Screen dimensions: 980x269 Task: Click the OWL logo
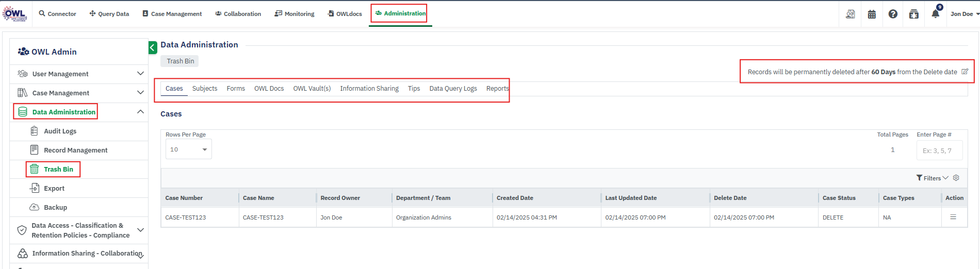coord(14,14)
